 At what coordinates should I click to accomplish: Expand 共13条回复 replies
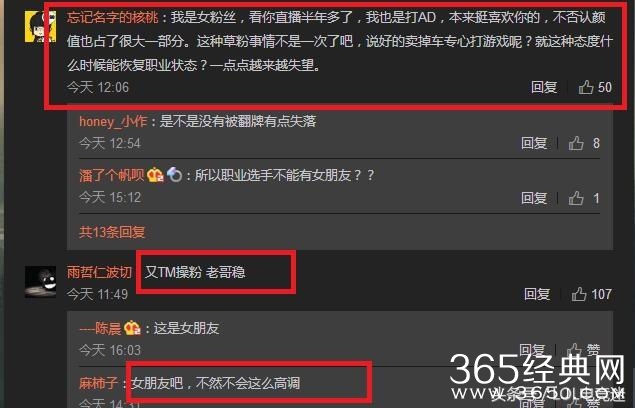point(112,232)
